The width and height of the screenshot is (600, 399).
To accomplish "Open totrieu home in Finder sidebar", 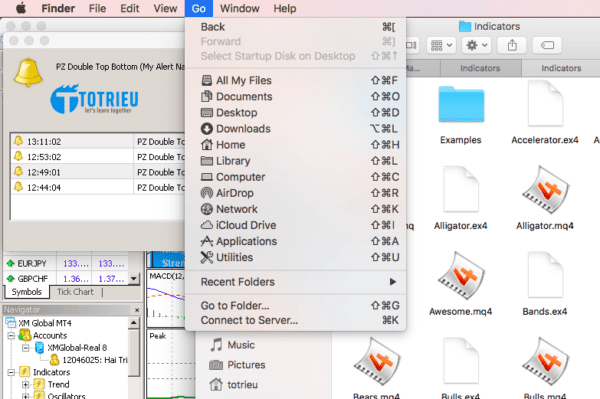I will click(233, 384).
